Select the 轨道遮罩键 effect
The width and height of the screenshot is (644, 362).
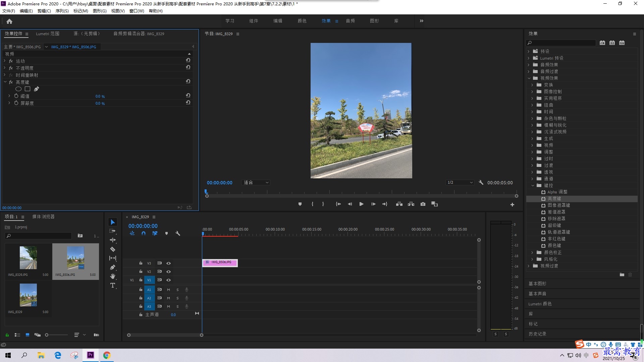pyautogui.click(x=558, y=232)
